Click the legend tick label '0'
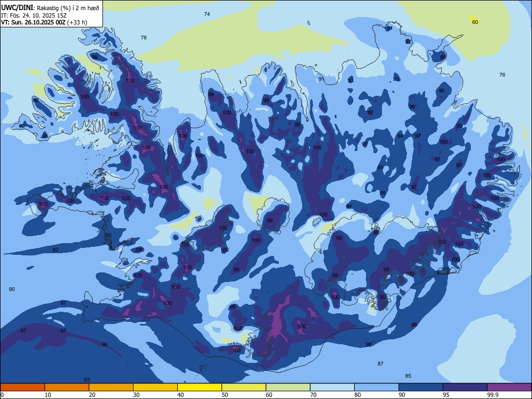Screen dimensions: 532x399 tap(2, 395)
